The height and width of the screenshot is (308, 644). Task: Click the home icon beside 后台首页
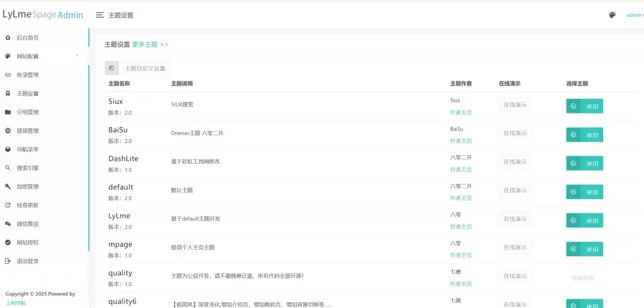(x=8, y=38)
